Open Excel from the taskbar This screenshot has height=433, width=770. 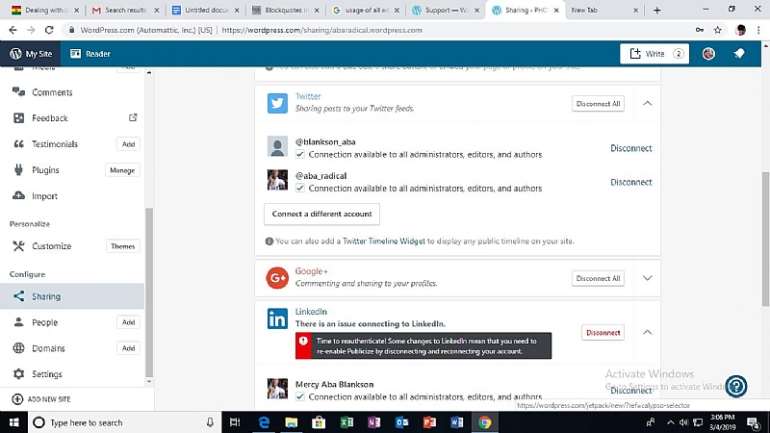[x=347, y=422]
